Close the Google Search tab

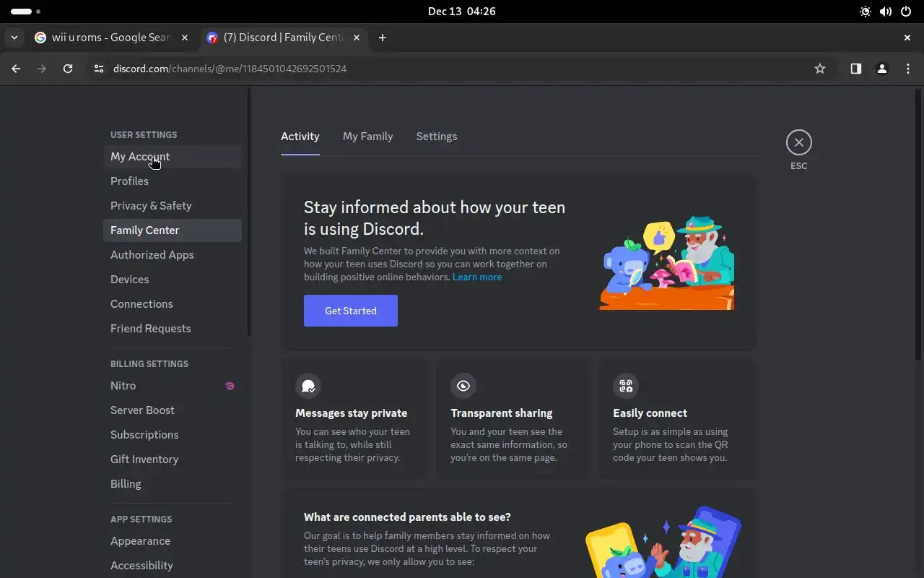pos(185,38)
